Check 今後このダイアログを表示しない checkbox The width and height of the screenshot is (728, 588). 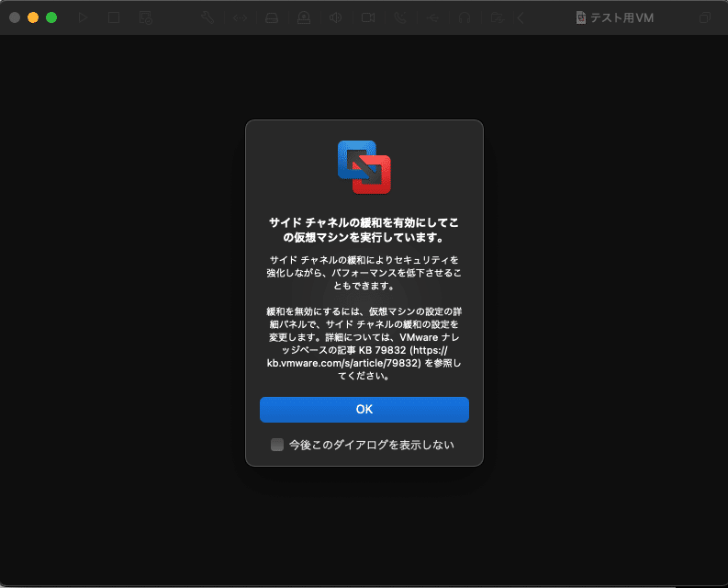pyautogui.click(x=277, y=445)
